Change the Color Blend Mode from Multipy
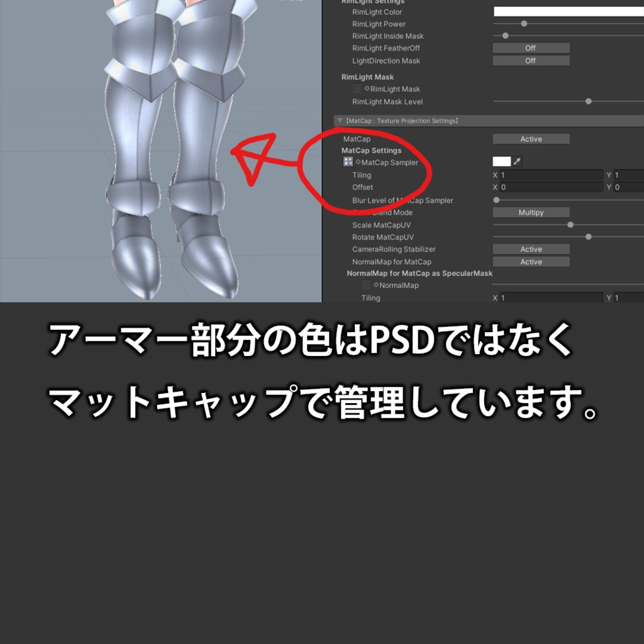This screenshot has height=644, width=644. (x=530, y=212)
